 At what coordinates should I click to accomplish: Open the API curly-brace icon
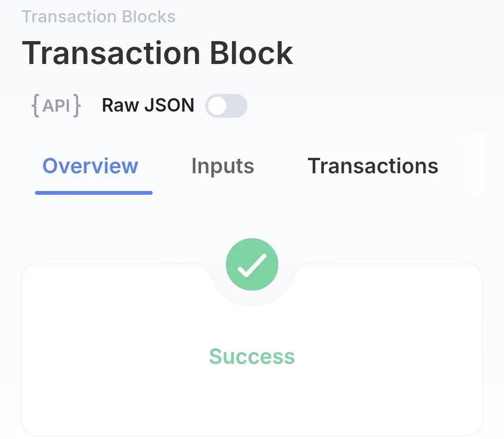(56, 106)
